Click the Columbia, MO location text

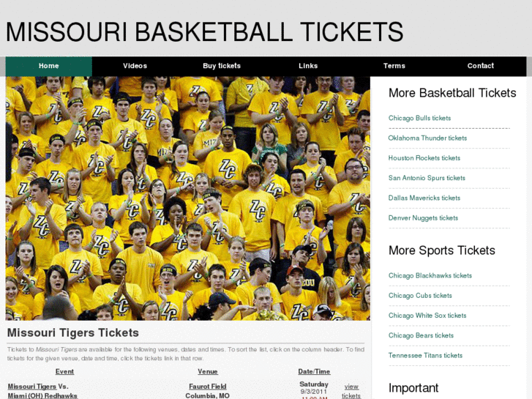(207, 395)
